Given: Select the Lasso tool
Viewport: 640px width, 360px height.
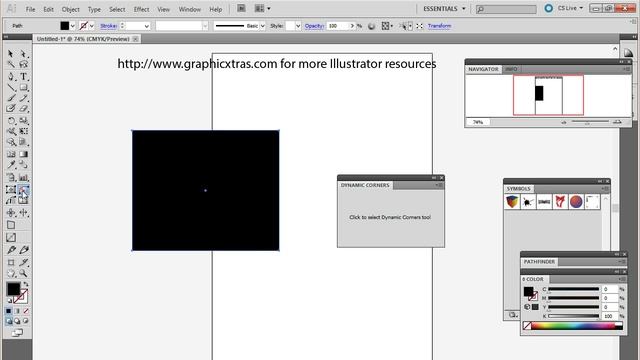Looking at the screenshot, I should click(x=24, y=64).
